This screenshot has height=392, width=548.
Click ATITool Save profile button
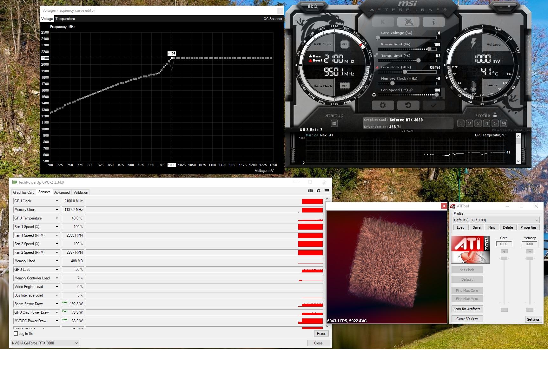click(x=477, y=227)
